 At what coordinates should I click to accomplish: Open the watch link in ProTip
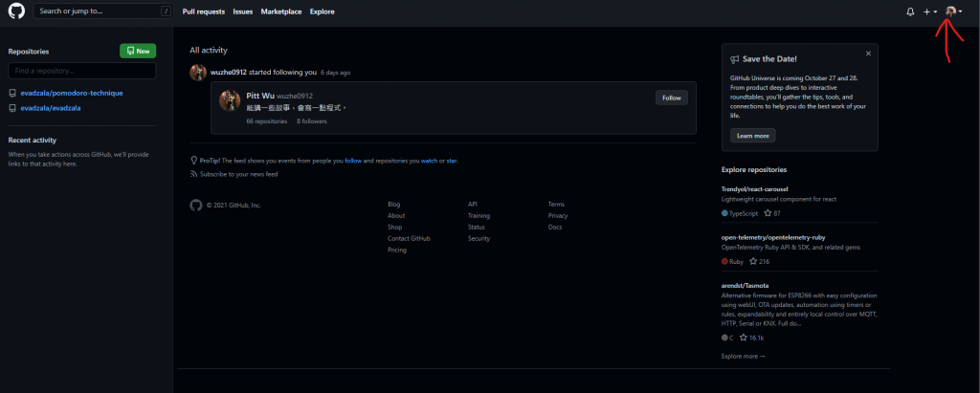(429, 161)
